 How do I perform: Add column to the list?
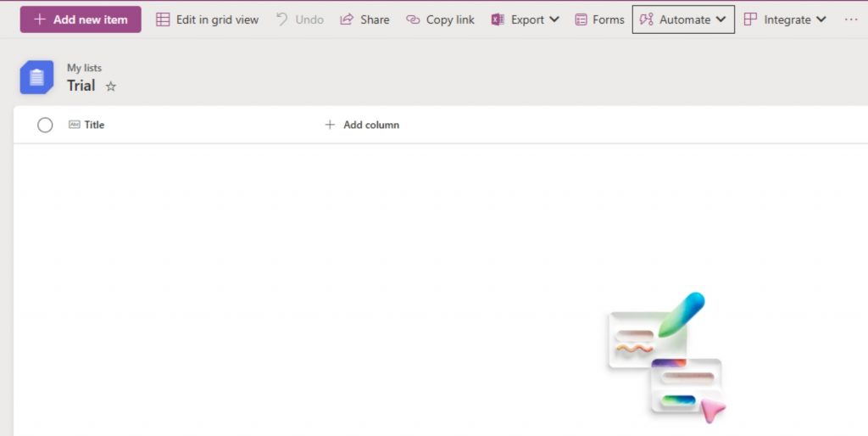coord(362,125)
